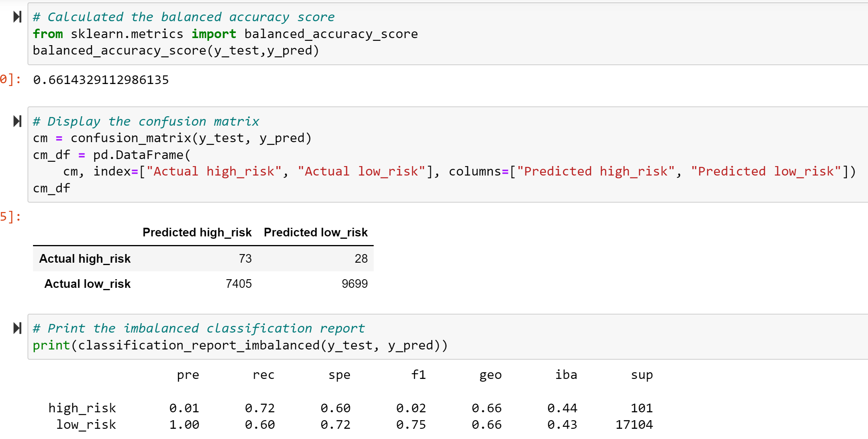Click the Predicted low_risk column header

point(316,232)
